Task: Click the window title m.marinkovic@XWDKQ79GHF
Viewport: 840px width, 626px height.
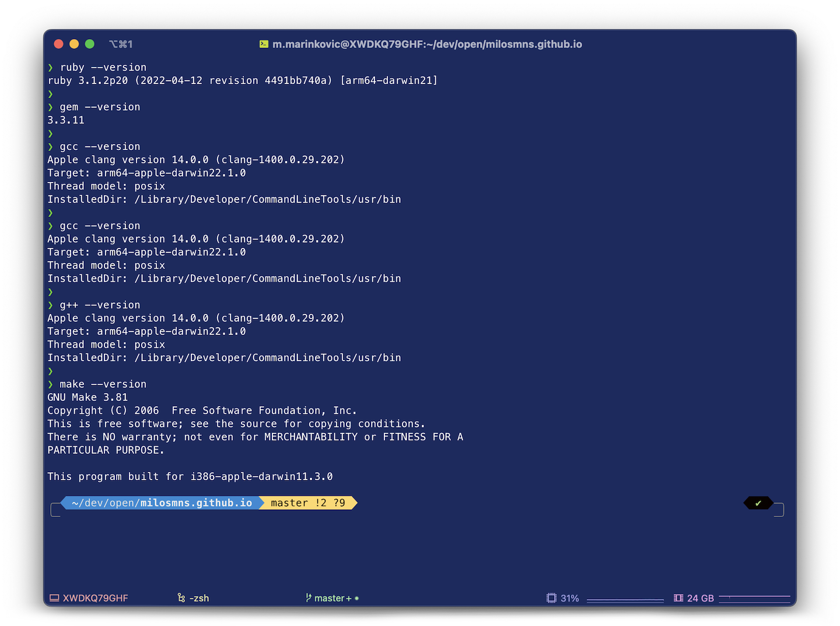Action: 427,44
